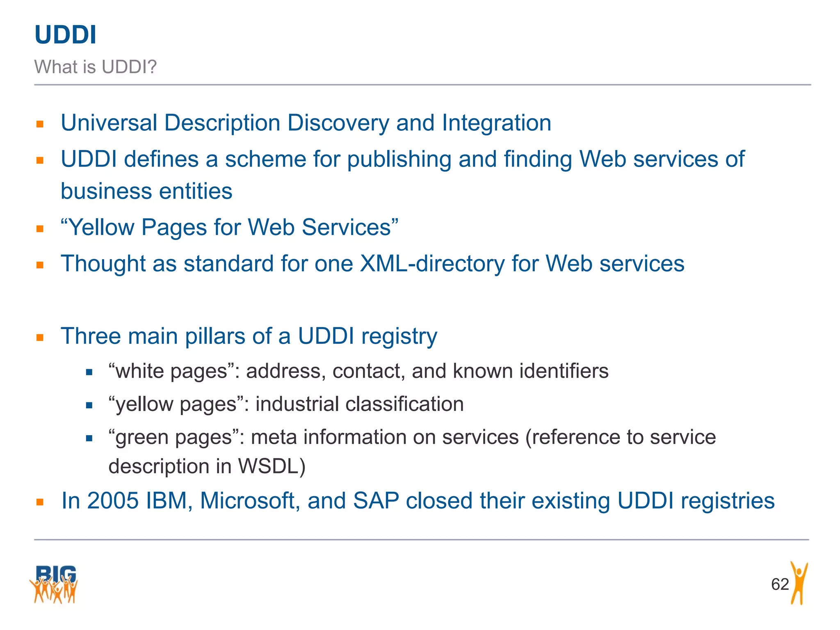Click the orange bullet before Yellow Pages quote

pos(40,229)
